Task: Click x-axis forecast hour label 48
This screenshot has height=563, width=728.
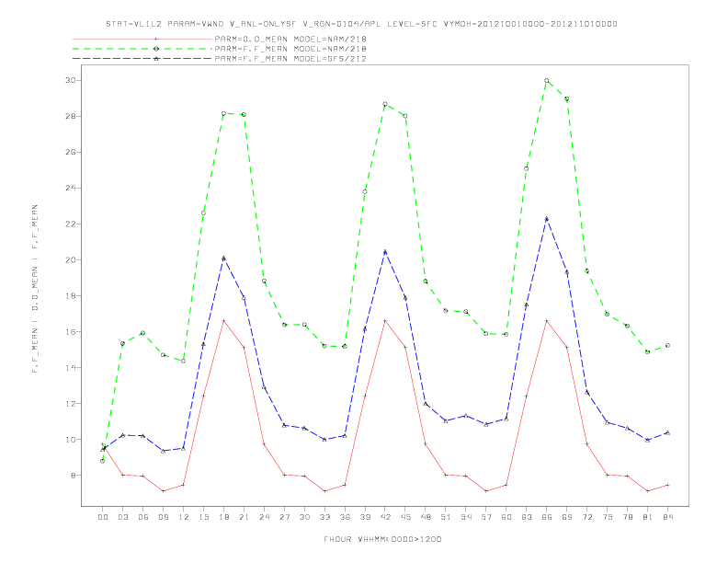Action: pos(426,517)
